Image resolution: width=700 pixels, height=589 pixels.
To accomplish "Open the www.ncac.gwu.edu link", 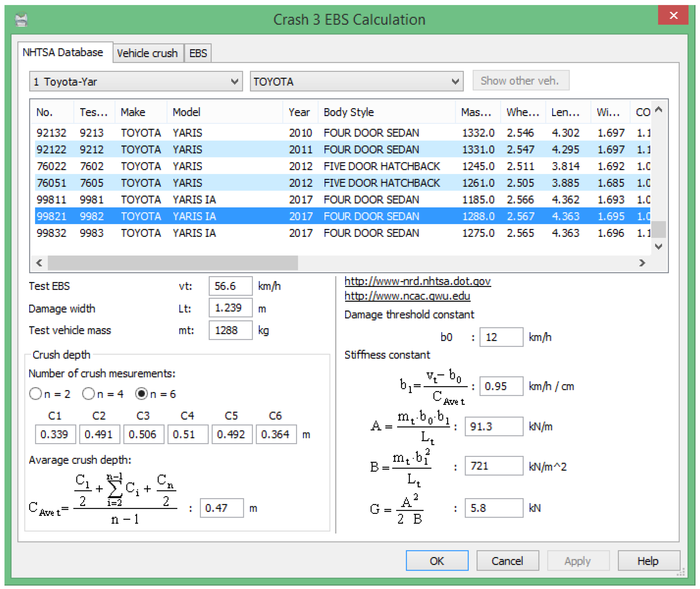I will [x=407, y=296].
